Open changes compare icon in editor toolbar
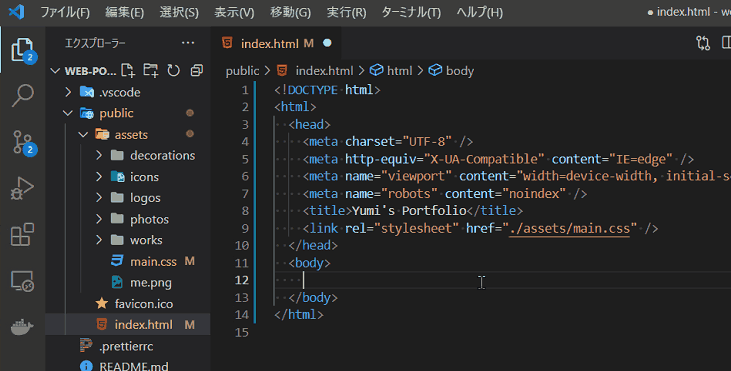Viewport: 731px width, 371px height. 703,43
